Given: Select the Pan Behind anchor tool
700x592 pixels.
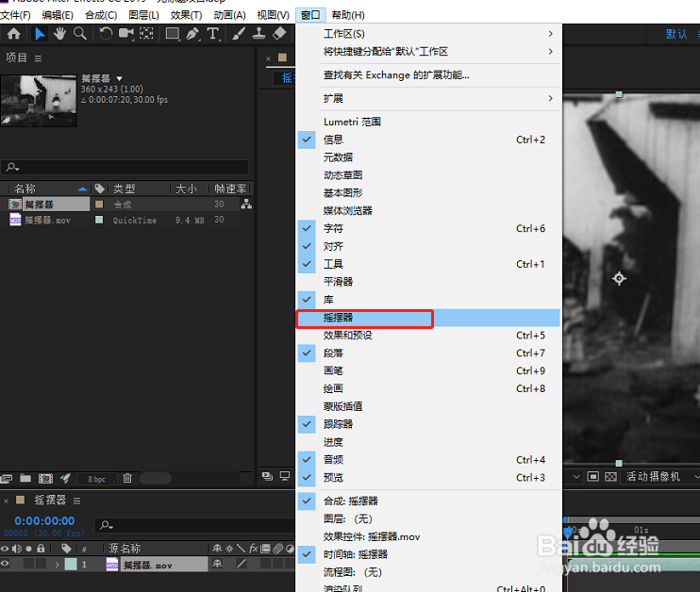Looking at the screenshot, I should tap(146, 33).
